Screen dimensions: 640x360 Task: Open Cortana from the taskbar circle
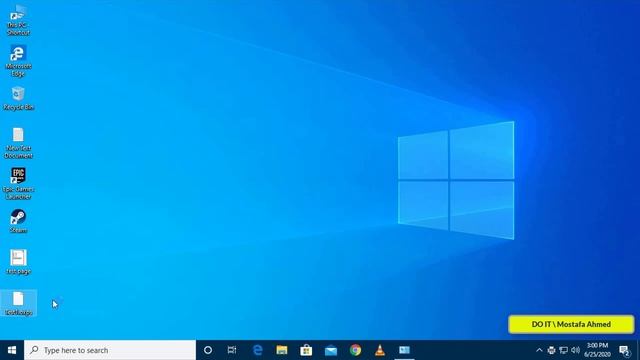tap(208, 350)
